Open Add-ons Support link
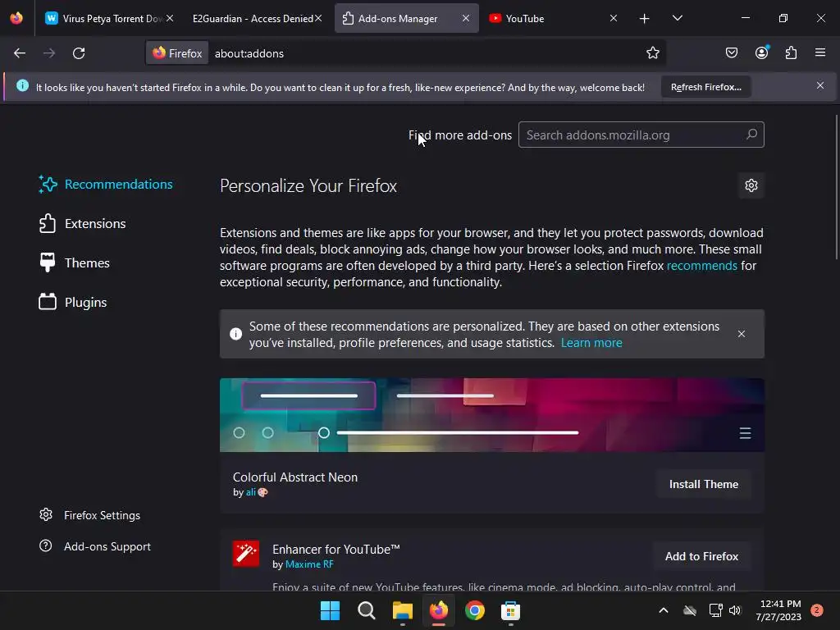 tap(95, 546)
